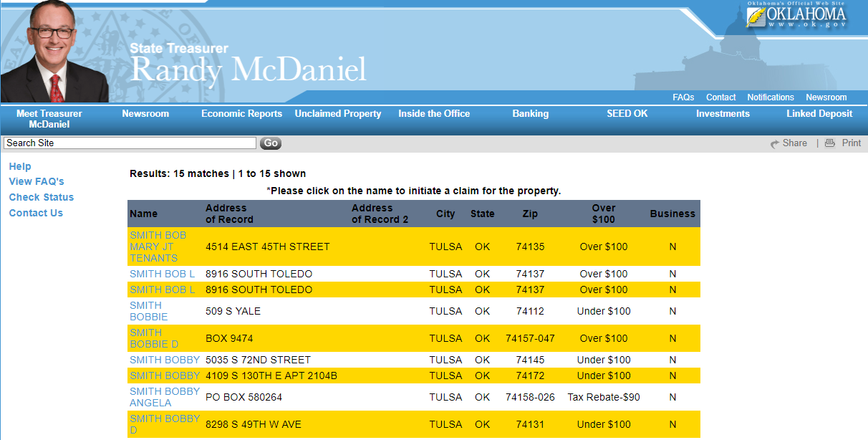The height and width of the screenshot is (440, 868).
Task: Select the Banking menu item
Action: [530, 113]
